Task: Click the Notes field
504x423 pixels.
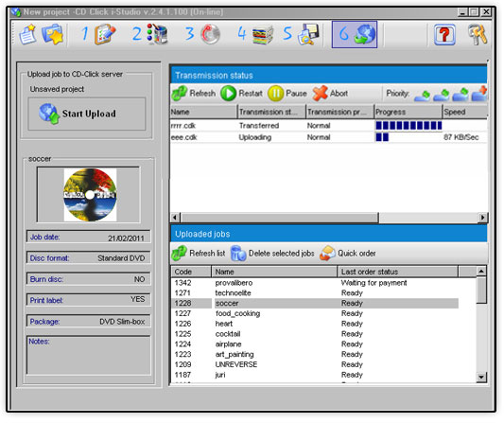Action: [x=88, y=356]
